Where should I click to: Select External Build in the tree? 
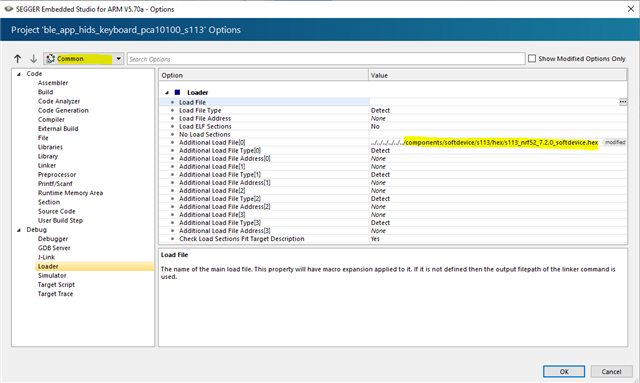coord(58,129)
